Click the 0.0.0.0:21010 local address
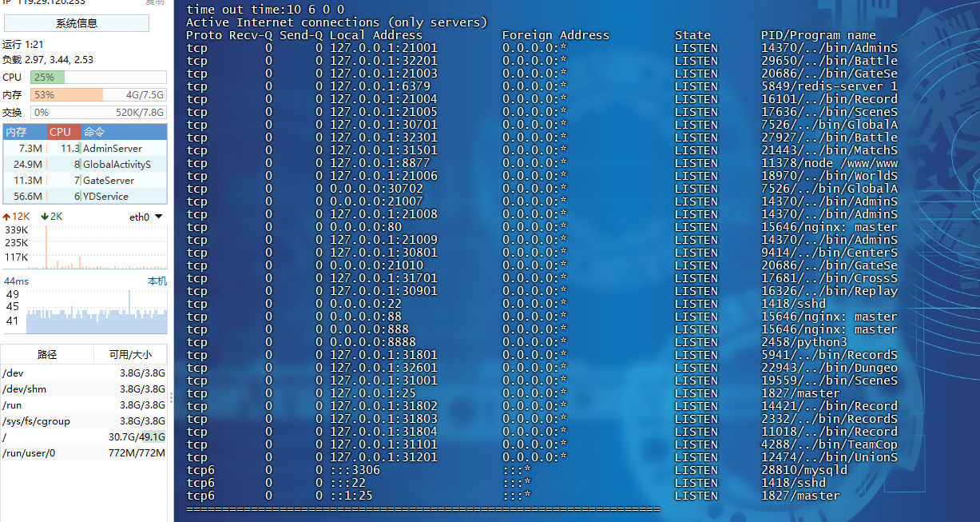The width and height of the screenshot is (980, 522). pos(376,265)
